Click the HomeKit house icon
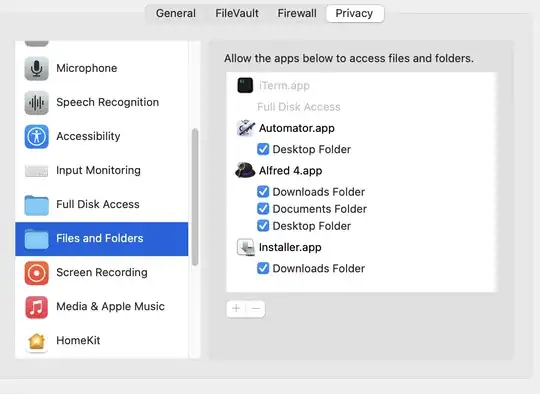Viewport: 540px width, 394px height. (37, 341)
